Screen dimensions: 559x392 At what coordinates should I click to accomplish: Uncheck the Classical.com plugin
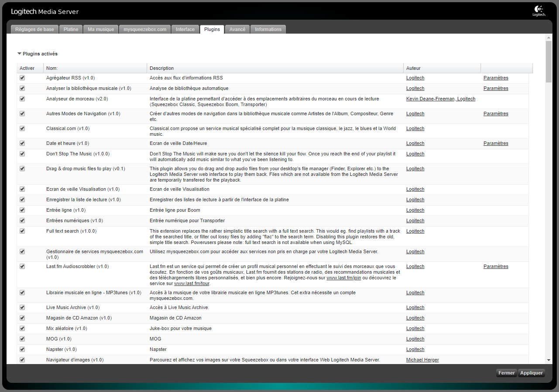click(x=22, y=128)
